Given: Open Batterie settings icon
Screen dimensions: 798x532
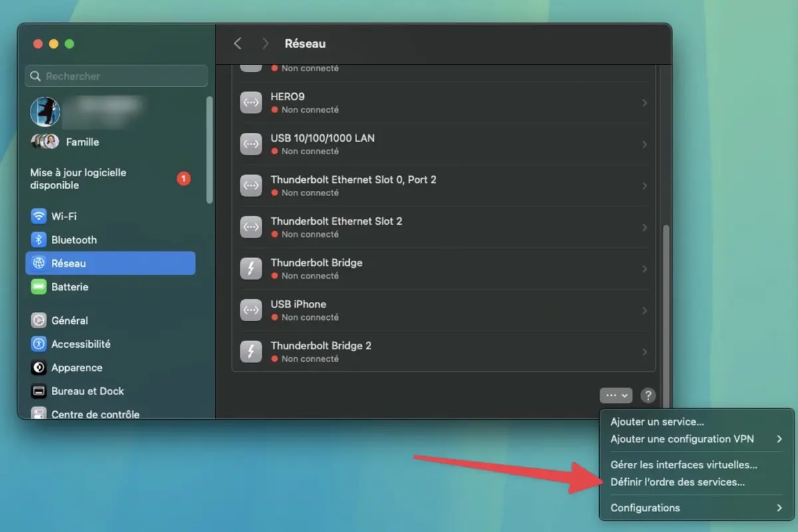Looking at the screenshot, I should pos(38,287).
